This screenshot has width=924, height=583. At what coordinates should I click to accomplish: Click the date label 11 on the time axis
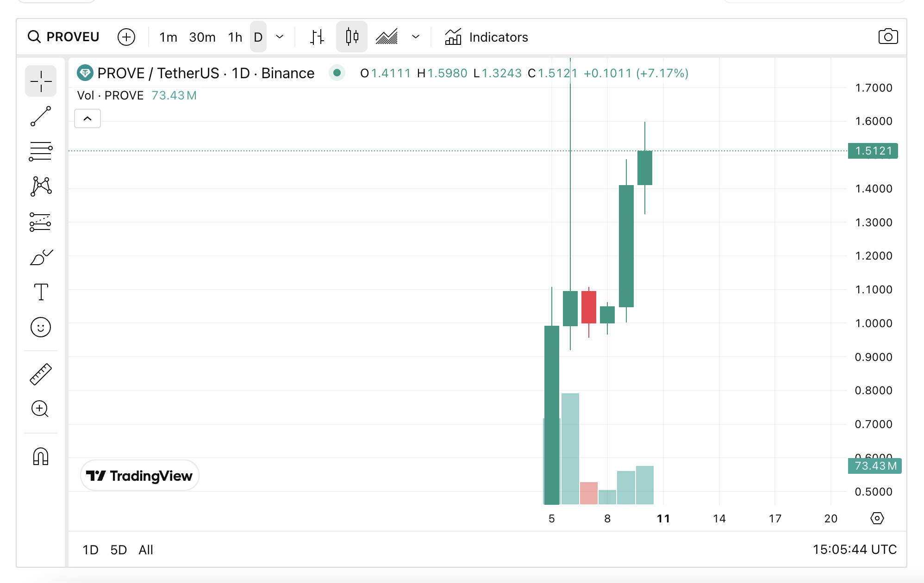click(x=663, y=519)
